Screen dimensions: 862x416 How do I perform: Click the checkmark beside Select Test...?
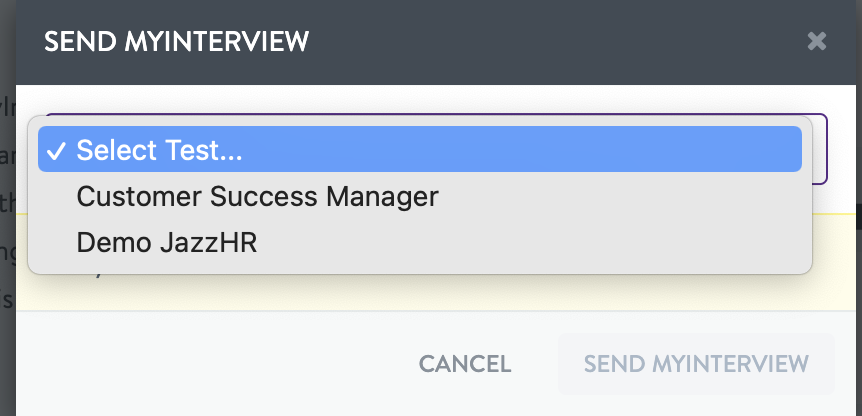(57, 151)
